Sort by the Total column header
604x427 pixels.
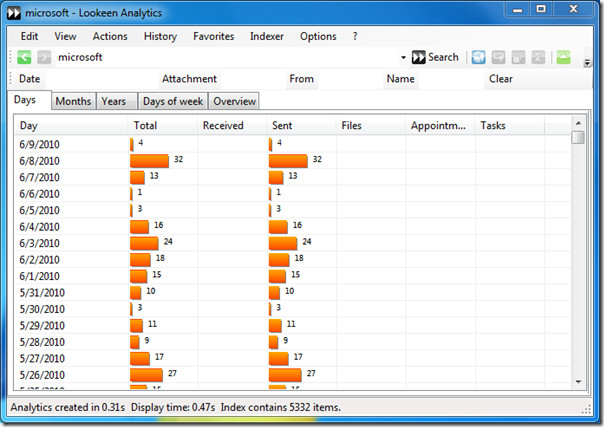163,126
